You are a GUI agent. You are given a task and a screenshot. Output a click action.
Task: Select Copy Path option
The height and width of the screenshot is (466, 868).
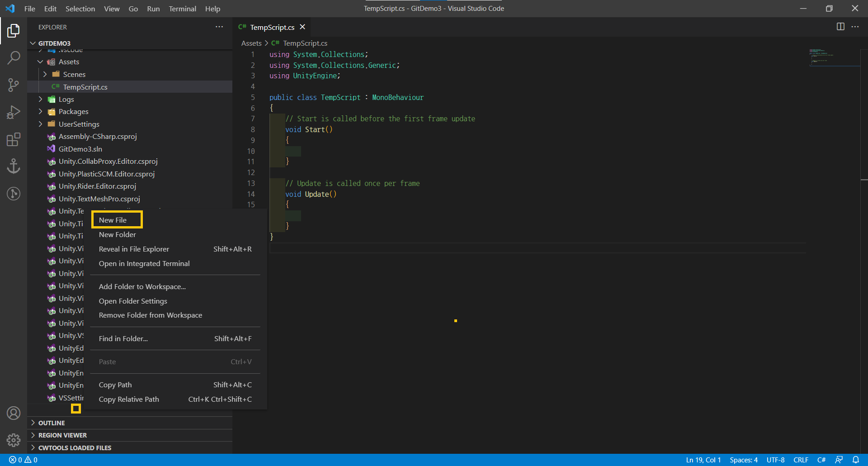[175, 385]
